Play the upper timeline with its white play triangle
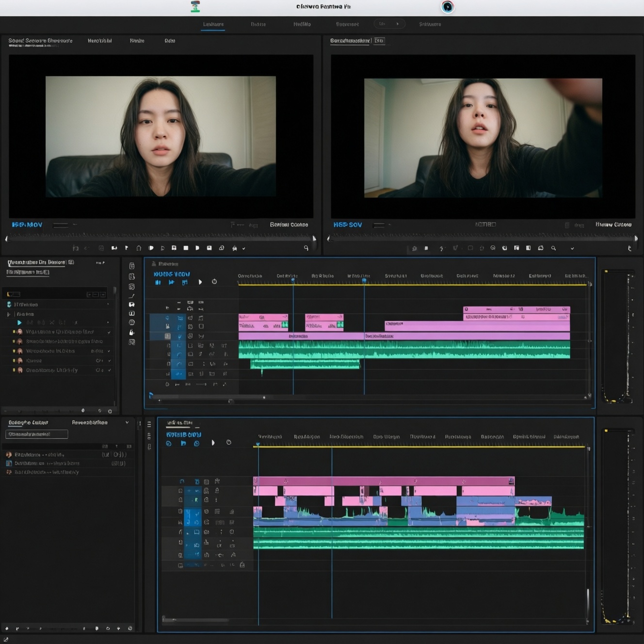This screenshot has height=644, width=644. (200, 282)
